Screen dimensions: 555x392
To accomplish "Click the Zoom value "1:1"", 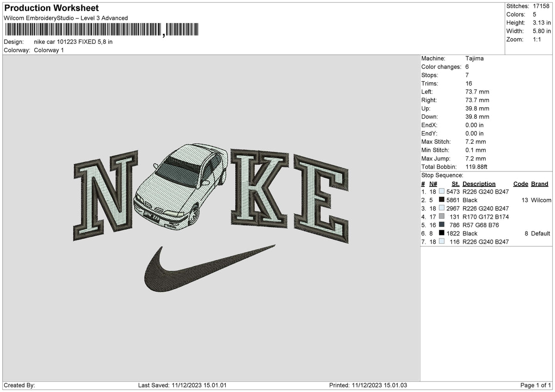I will [538, 39].
